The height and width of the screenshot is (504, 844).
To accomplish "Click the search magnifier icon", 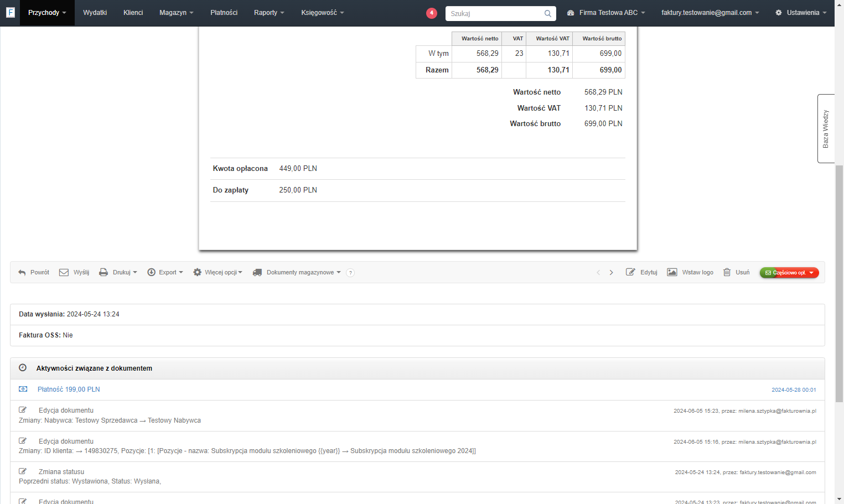I will click(547, 13).
